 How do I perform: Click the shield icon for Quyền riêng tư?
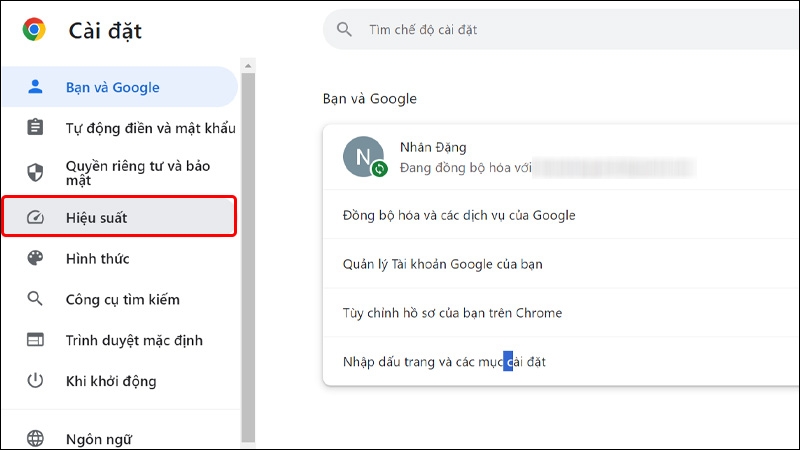35,173
